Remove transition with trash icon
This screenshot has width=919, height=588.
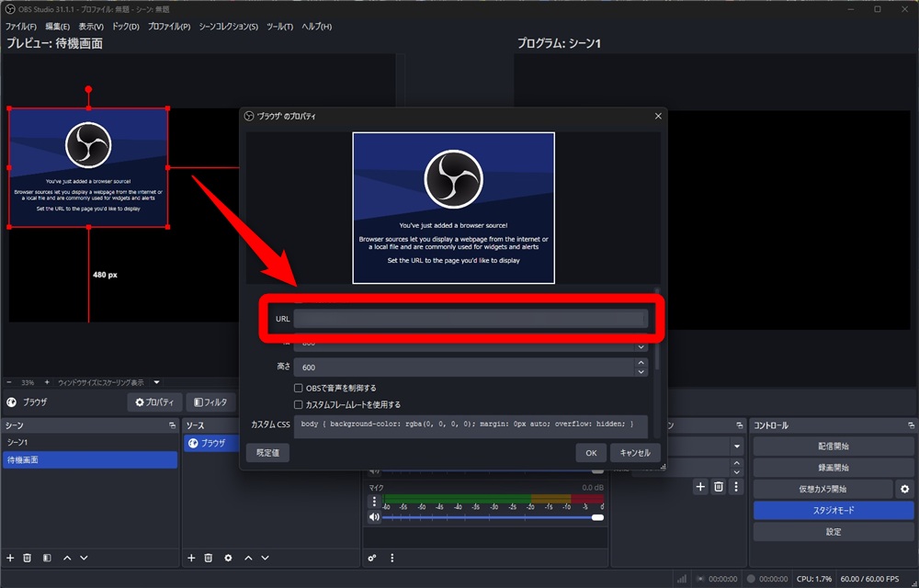coord(719,487)
